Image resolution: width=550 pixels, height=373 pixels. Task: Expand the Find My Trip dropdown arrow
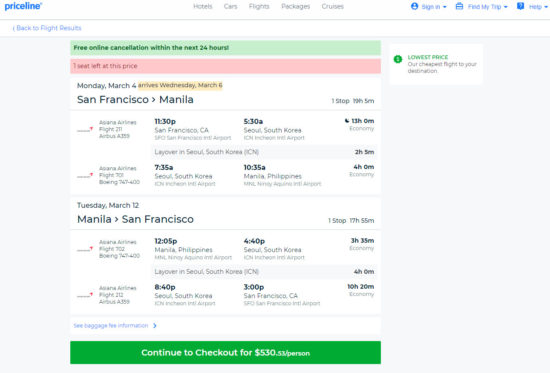(506, 7)
